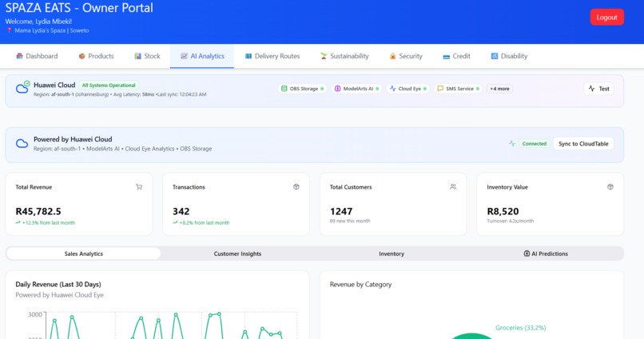The width and height of the screenshot is (644, 339).
Task: Select the AI Analytics tab
Action: pyautogui.click(x=202, y=56)
